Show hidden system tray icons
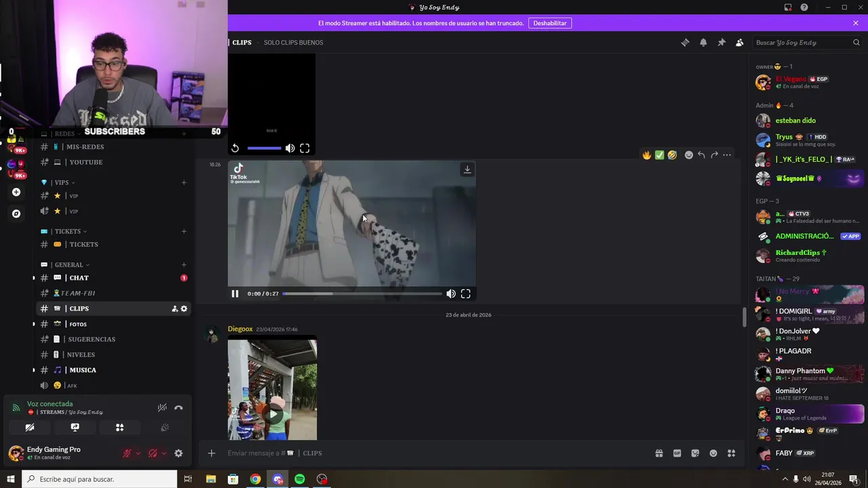Viewport: 868px width, 488px height. tap(785, 479)
